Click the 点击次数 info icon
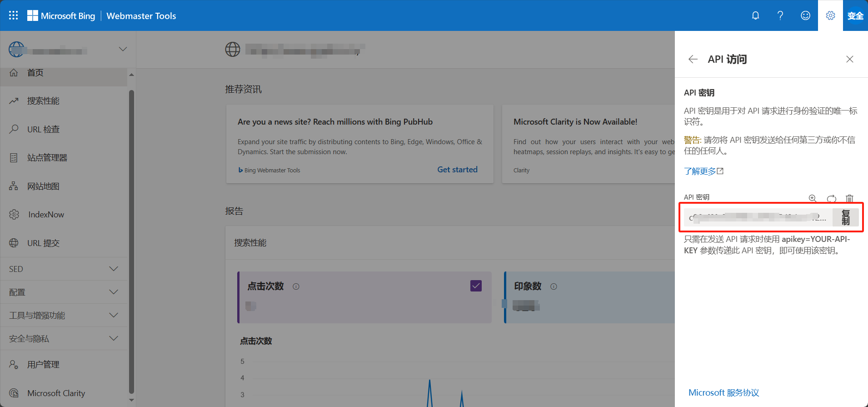The image size is (868, 407). click(296, 286)
